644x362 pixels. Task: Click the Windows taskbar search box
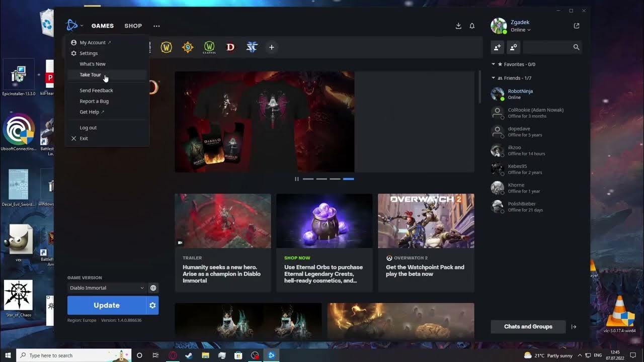[x=74, y=355]
